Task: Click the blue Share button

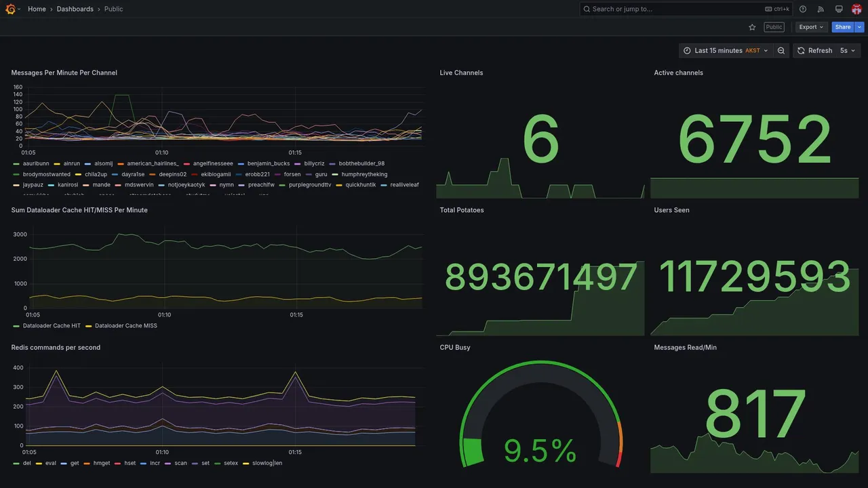Action: tap(843, 27)
